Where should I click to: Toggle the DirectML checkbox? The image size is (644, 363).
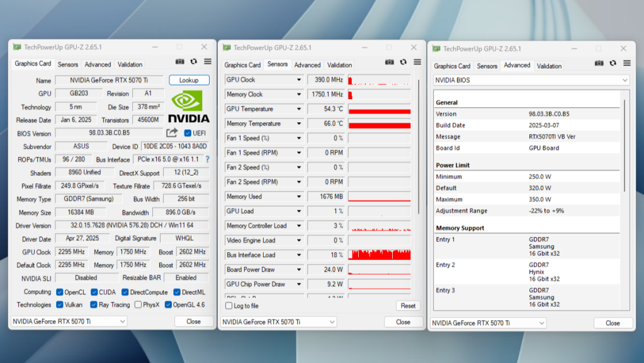[x=177, y=292]
